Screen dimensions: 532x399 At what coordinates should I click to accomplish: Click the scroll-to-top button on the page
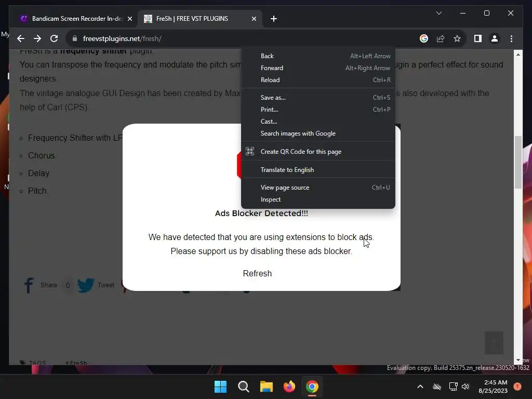point(494,343)
